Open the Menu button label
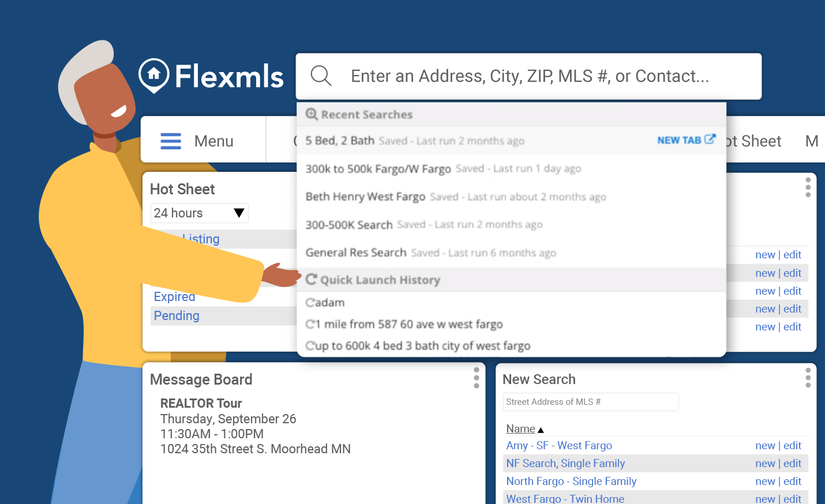Image resolution: width=825 pixels, height=504 pixels. tap(213, 141)
